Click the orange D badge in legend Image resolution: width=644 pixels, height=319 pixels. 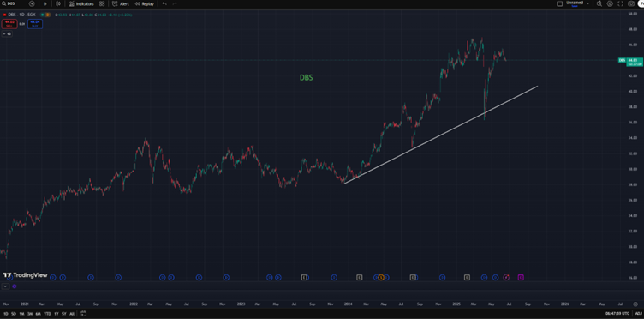pyautogui.click(x=48, y=15)
